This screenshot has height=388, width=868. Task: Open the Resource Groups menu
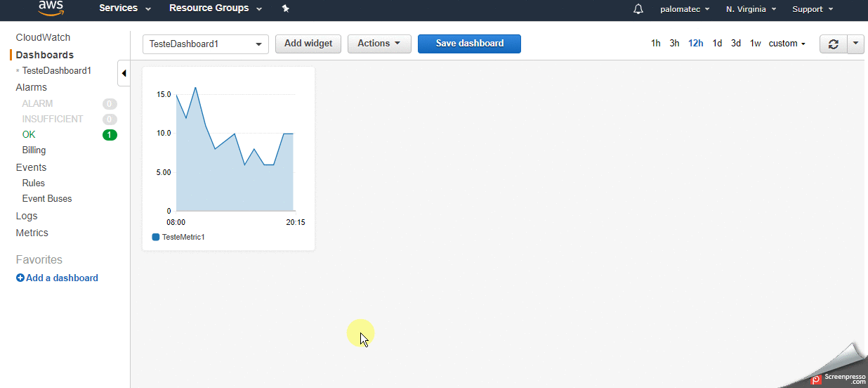pyautogui.click(x=216, y=8)
